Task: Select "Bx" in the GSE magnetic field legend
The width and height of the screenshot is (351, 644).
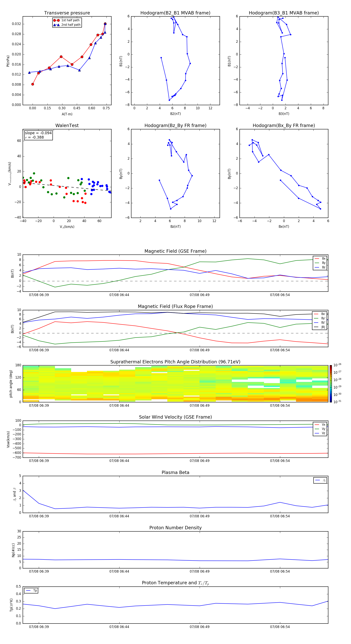Action: tap(320, 259)
